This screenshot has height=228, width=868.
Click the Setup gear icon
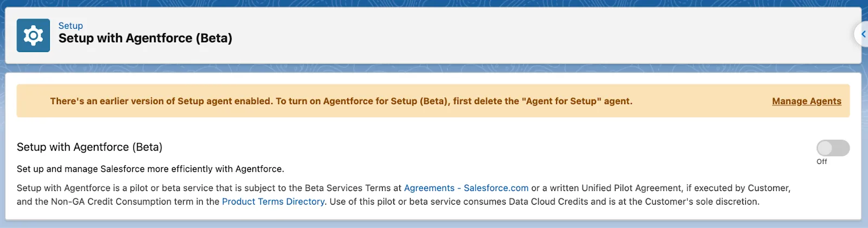coord(33,35)
